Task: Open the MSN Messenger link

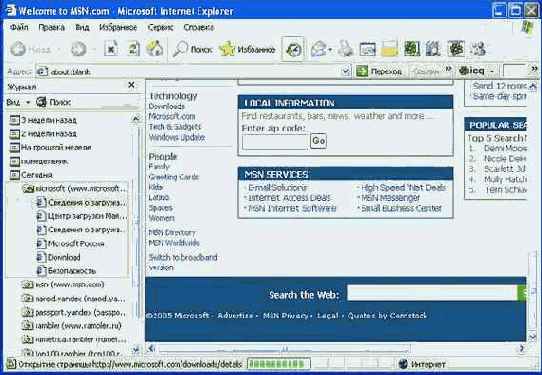Action: [x=391, y=198]
